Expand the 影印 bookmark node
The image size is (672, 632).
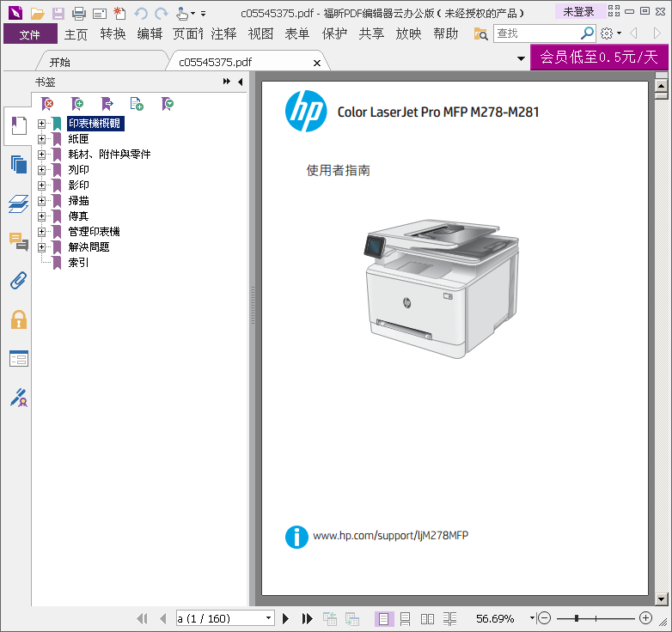point(41,185)
